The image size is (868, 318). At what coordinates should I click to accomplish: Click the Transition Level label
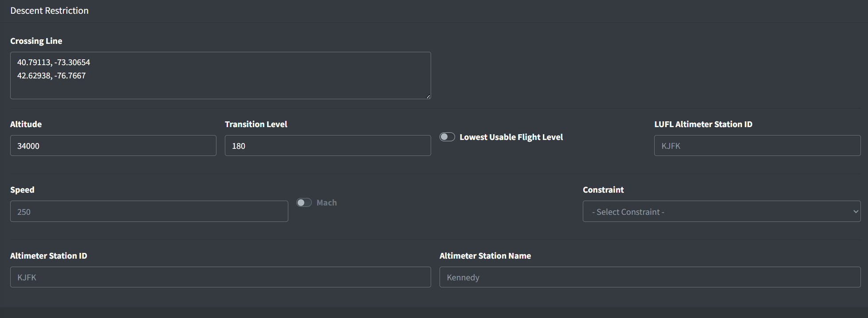(256, 124)
